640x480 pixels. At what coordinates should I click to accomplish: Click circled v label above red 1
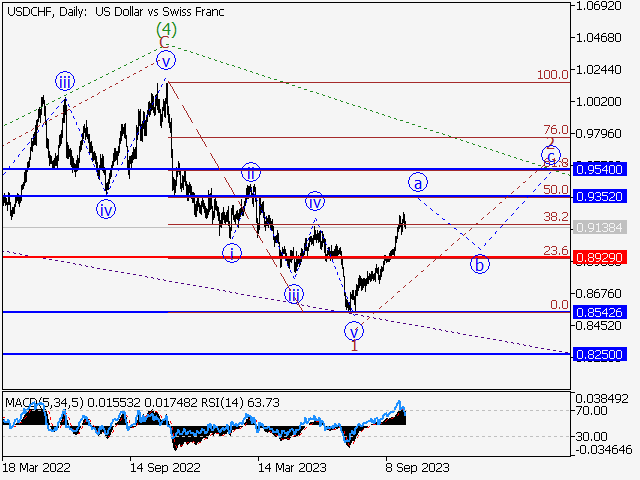point(353,331)
